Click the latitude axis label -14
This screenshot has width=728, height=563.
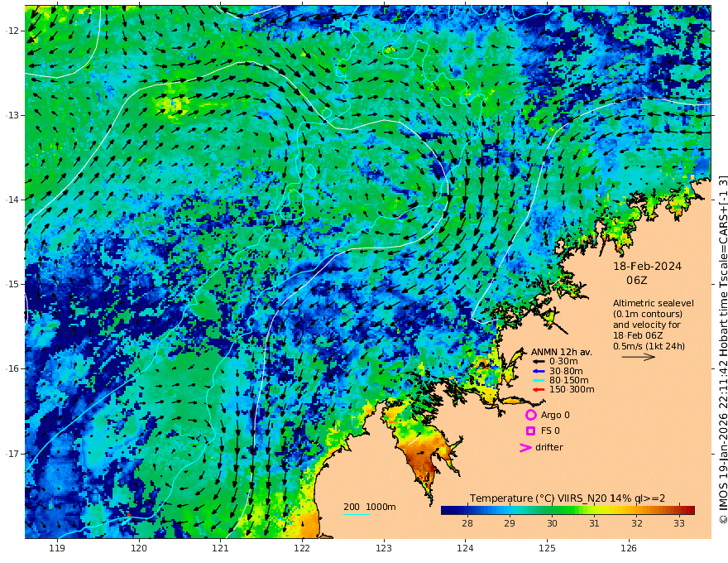click(12, 200)
